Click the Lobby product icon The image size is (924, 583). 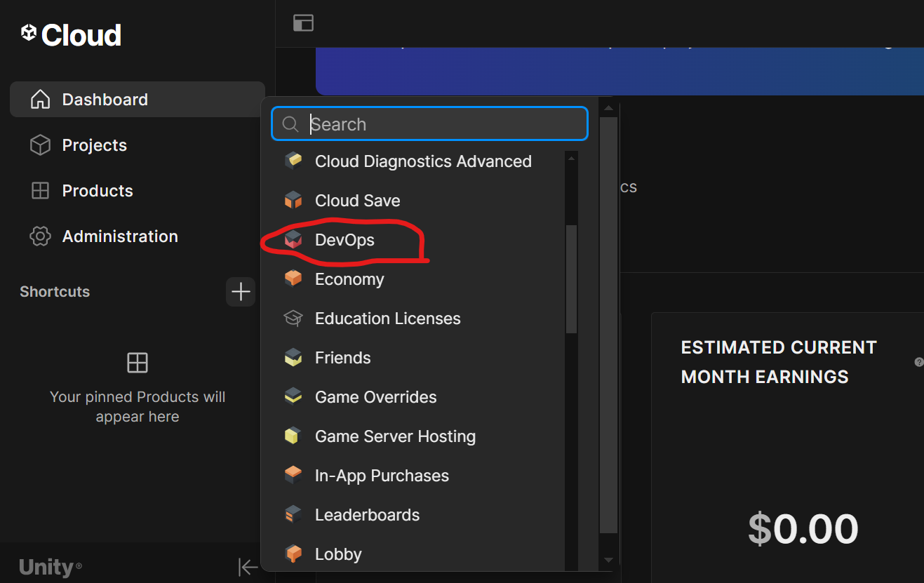tap(293, 554)
